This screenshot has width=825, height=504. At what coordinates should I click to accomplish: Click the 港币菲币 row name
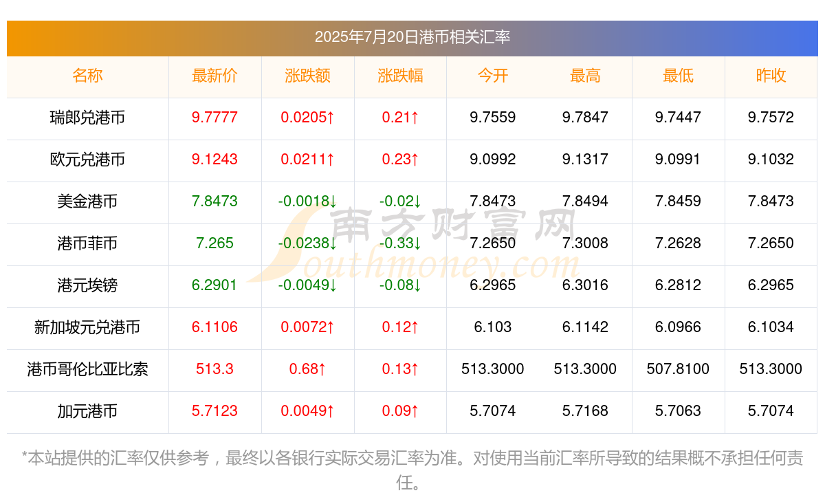coord(87,243)
